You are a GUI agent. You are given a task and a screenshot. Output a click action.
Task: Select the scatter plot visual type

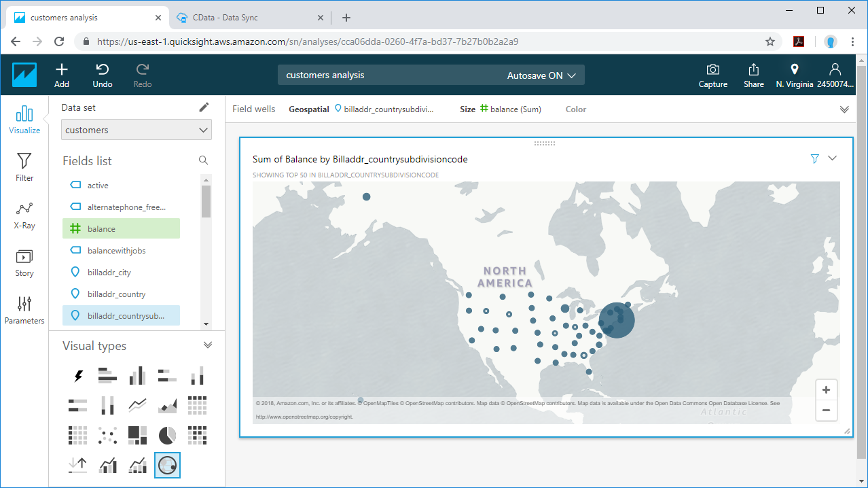point(107,435)
